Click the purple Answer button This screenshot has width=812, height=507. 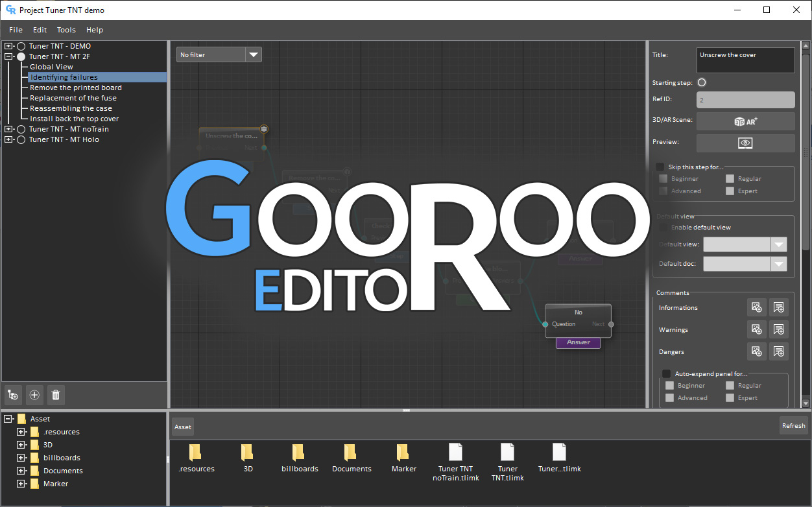pyautogui.click(x=578, y=342)
